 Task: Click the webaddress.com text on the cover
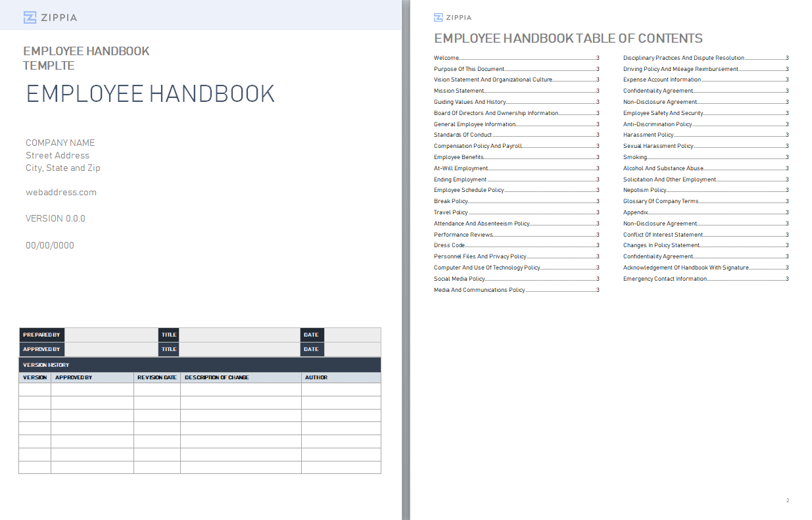[x=61, y=193]
